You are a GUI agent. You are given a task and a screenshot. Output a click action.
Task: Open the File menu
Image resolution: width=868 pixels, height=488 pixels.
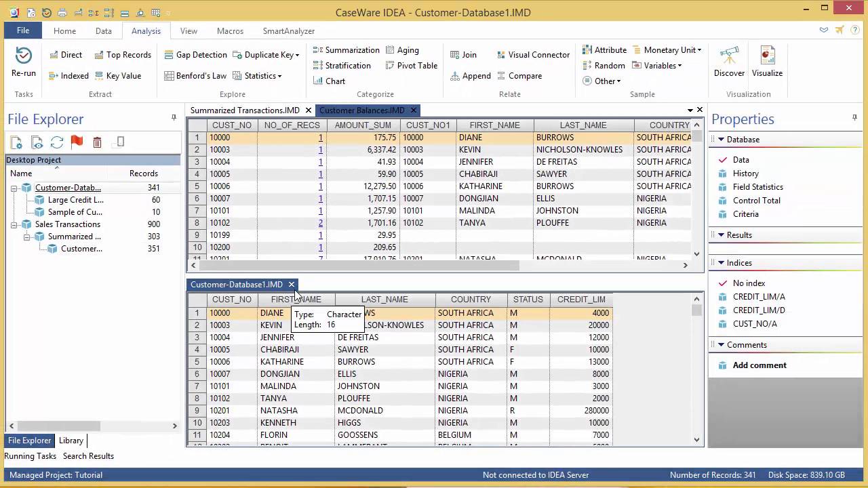click(x=23, y=30)
